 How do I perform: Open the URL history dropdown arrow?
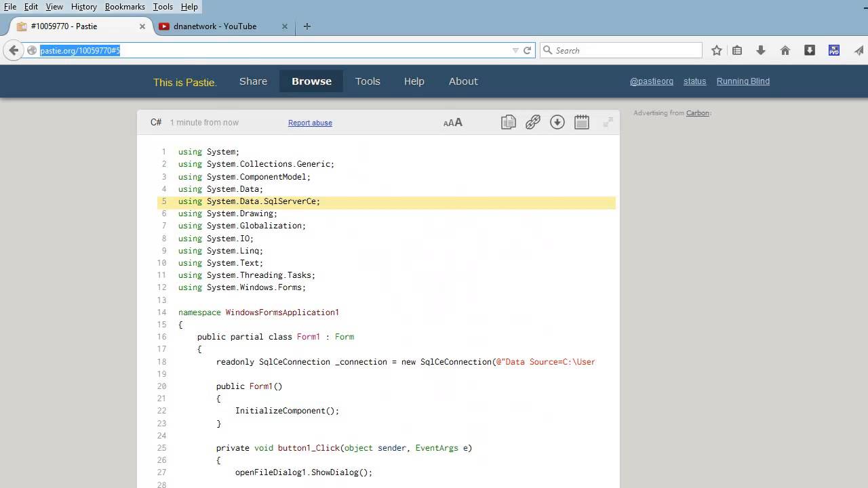click(x=515, y=50)
